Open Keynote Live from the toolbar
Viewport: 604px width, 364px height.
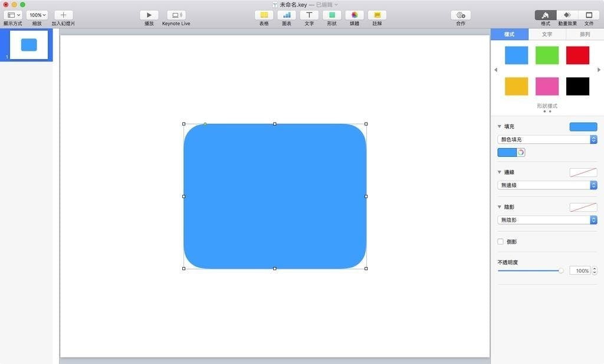pyautogui.click(x=176, y=15)
